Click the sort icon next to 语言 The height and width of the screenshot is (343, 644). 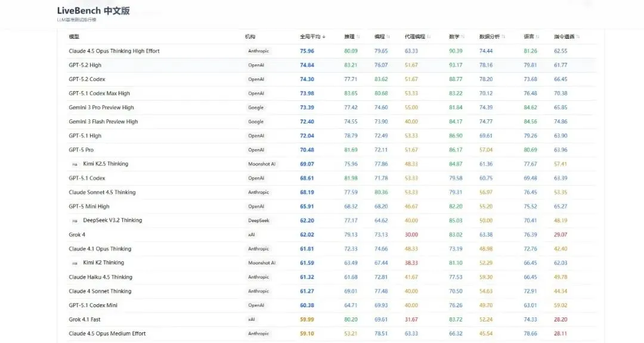[x=538, y=37]
